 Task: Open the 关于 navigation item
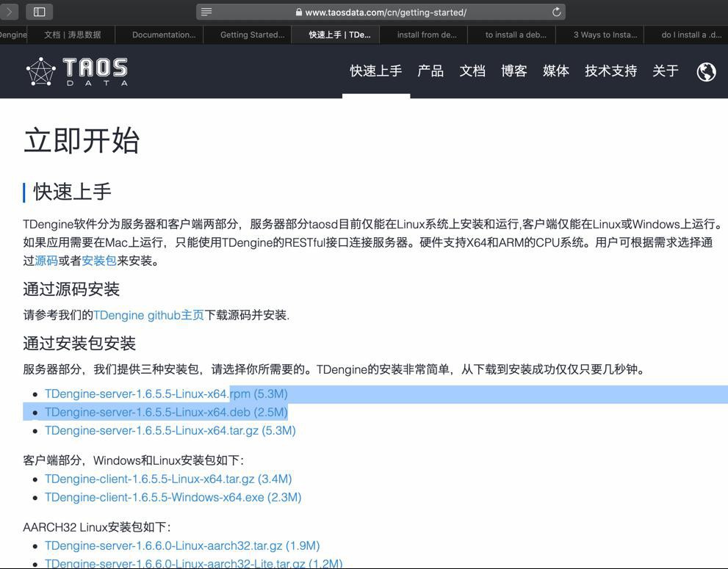tap(666, 71)
